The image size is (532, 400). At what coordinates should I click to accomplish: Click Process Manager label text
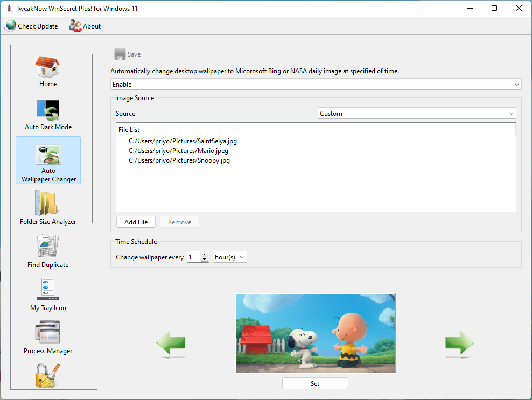coord(48,351)
